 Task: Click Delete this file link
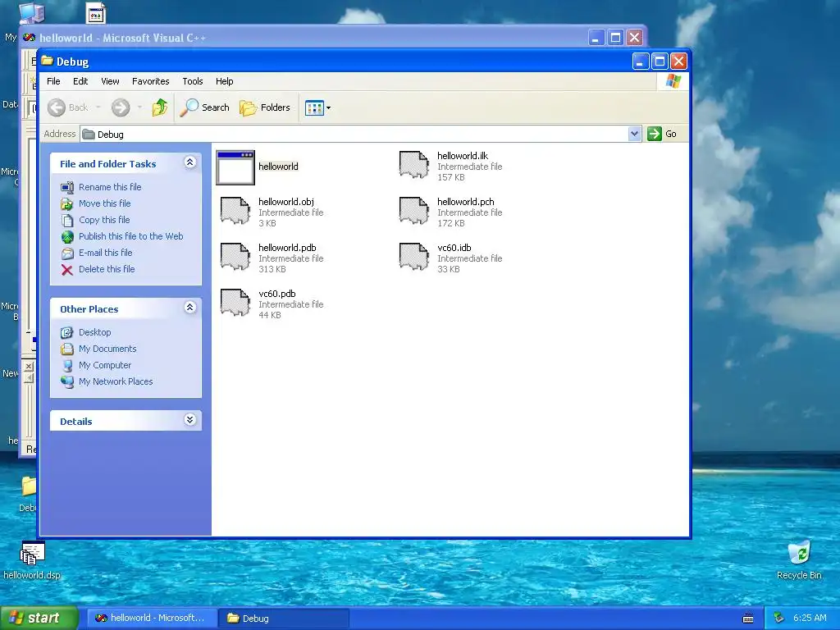click(x=107, y=269)
